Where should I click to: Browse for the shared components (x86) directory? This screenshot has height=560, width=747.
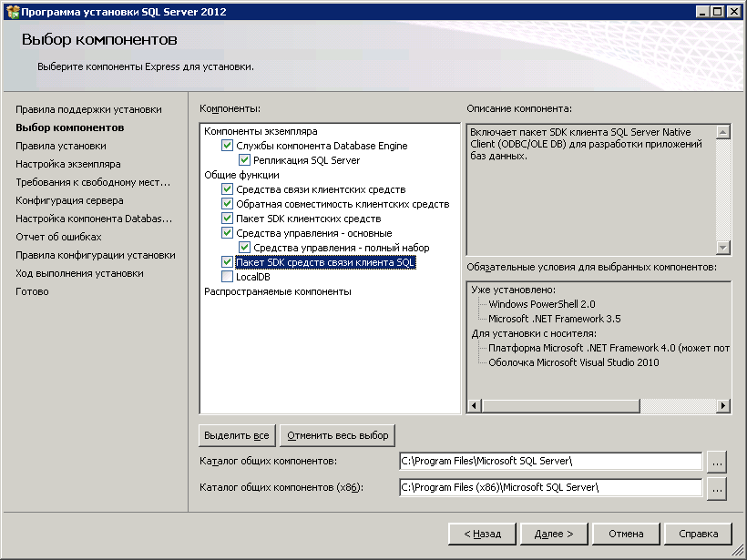click(x=717, y=489)
